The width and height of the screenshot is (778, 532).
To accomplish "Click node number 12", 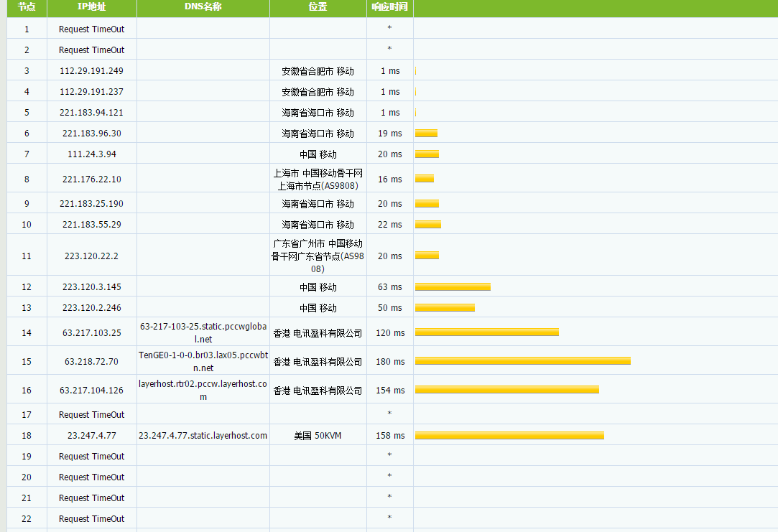I will 27,287.
